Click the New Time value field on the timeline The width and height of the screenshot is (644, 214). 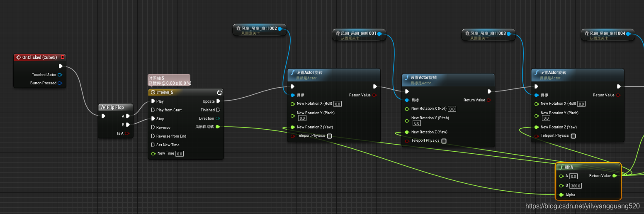point(180,154)
